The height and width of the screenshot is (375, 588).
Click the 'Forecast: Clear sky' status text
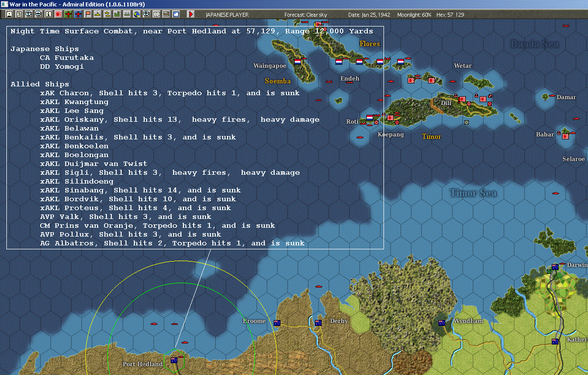point(306,15)
